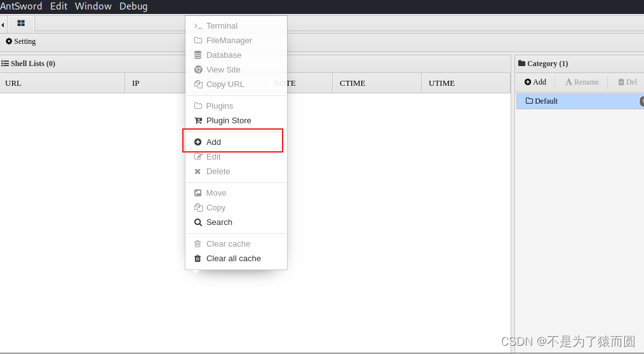Click the Plugin Store cart icon
The width and height of the screenshot is (644, 354).
point(198,121)
